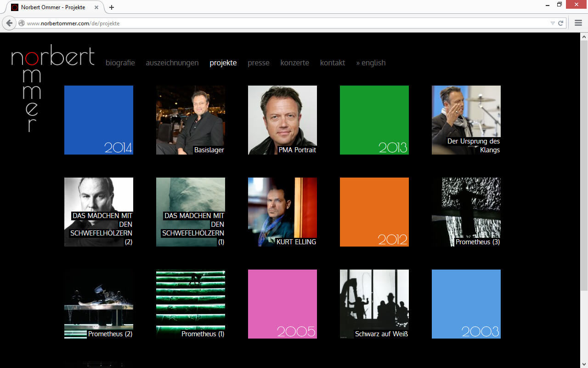Image resolution: width=588 pixels, height=368 pixels.
Task: Open the PMA Portrait project thumbnail
Action: click(x=283, y=120)
